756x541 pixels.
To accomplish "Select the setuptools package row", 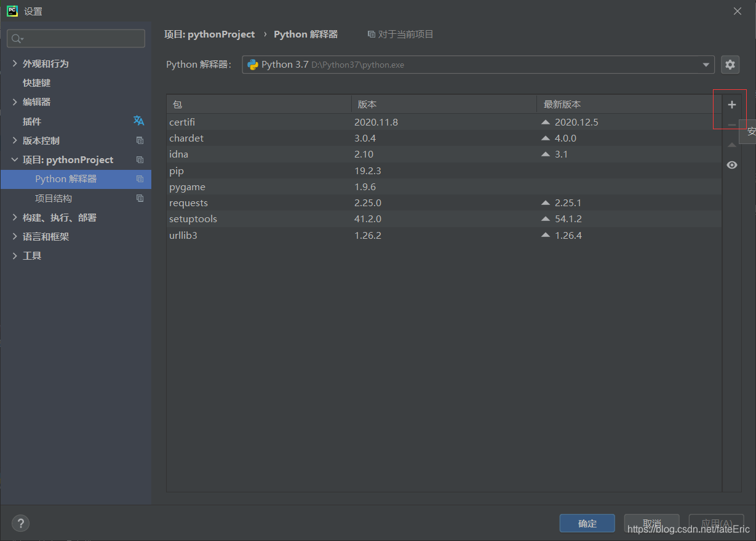I will (444, 218).
